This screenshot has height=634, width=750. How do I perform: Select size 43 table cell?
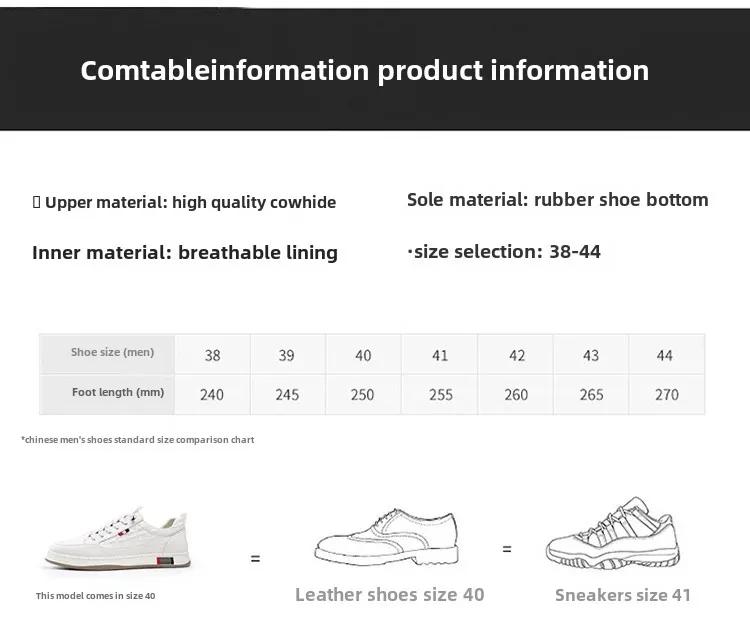point(591,355)
